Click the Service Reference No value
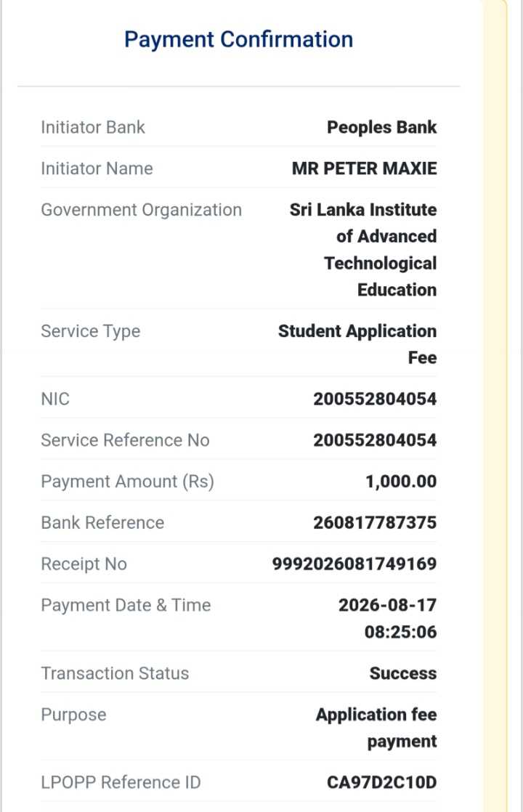523x812 pixels. (375, 440)
